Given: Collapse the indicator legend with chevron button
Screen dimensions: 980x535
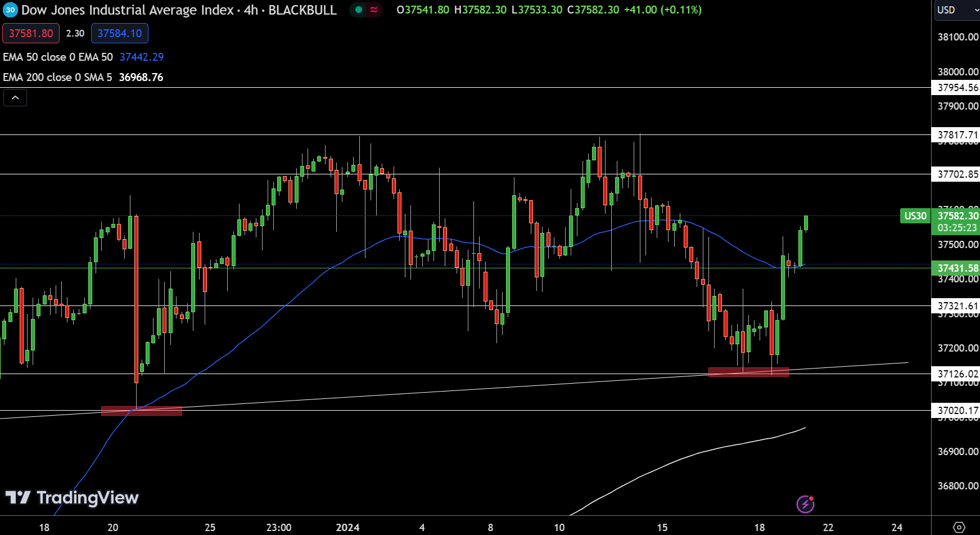Looking at the screenshot, I should (x=15, y=98).
